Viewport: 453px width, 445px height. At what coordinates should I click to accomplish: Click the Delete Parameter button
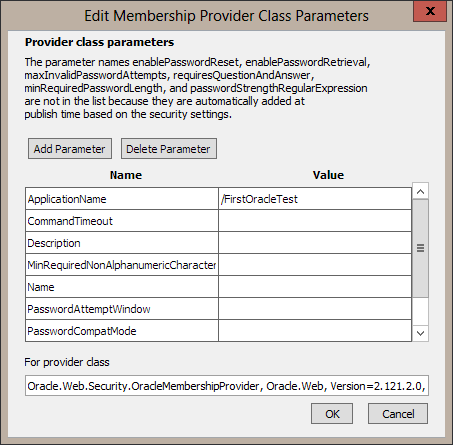click(169, 149)
